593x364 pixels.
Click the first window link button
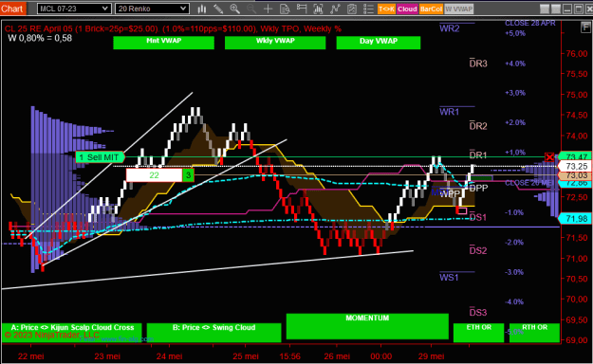tap(545, 9)
